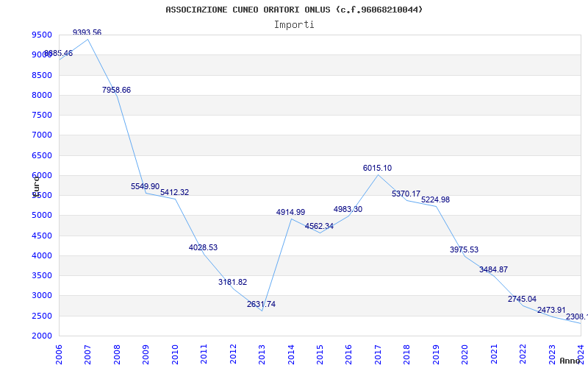588x368 pixels.
Task: Select the 8500 y-axis tick label
Action: point(42,76)
